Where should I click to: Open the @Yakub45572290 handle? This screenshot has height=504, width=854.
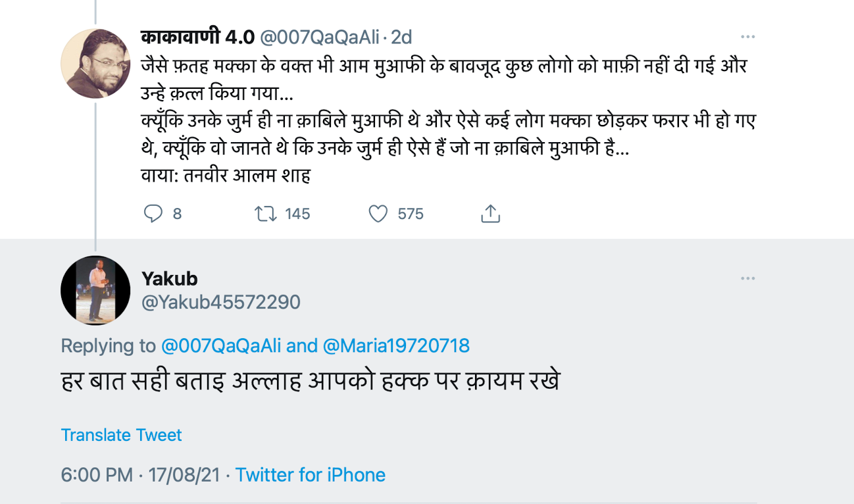tap(221, 302)
